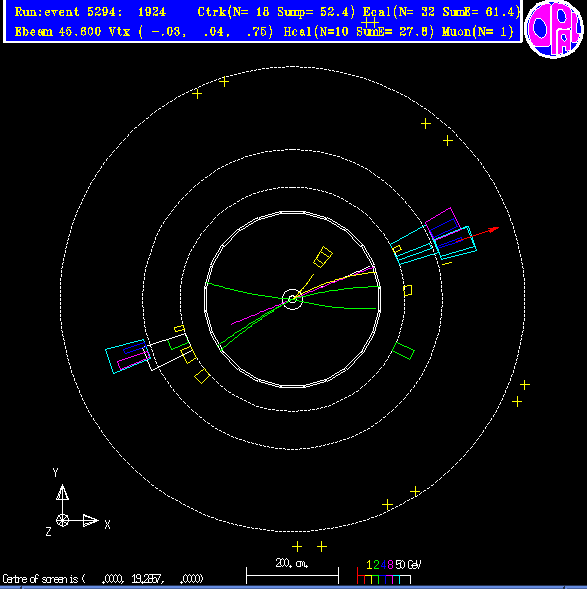
Task: Click the Ctrk(N= 18 Sump= 52.4) header entry
Action: [x=276, y=12]
